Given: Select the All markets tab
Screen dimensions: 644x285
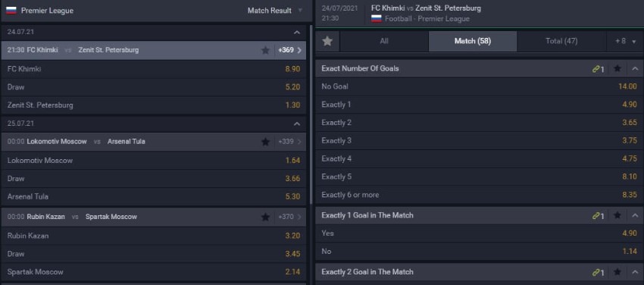Looking at the screenshot, I should pyautogui.click(x=384, y=41).
